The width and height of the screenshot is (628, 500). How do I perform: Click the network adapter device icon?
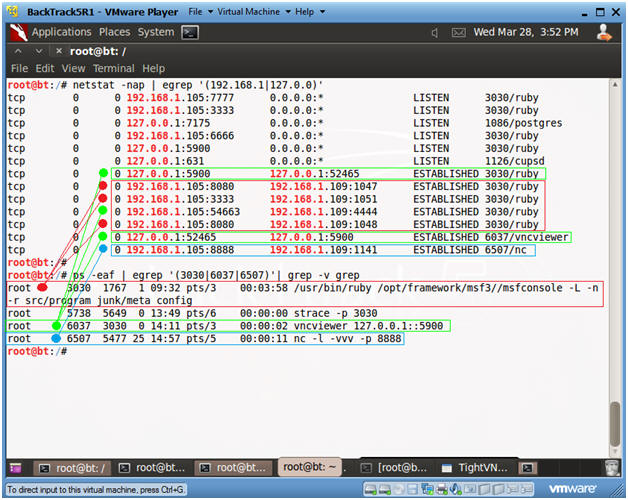point(427,489)
